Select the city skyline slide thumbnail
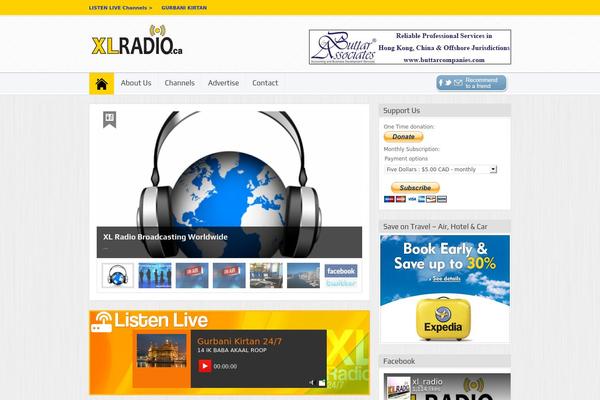The width and height of the screenshot is (600, 400). click(303, 276)
